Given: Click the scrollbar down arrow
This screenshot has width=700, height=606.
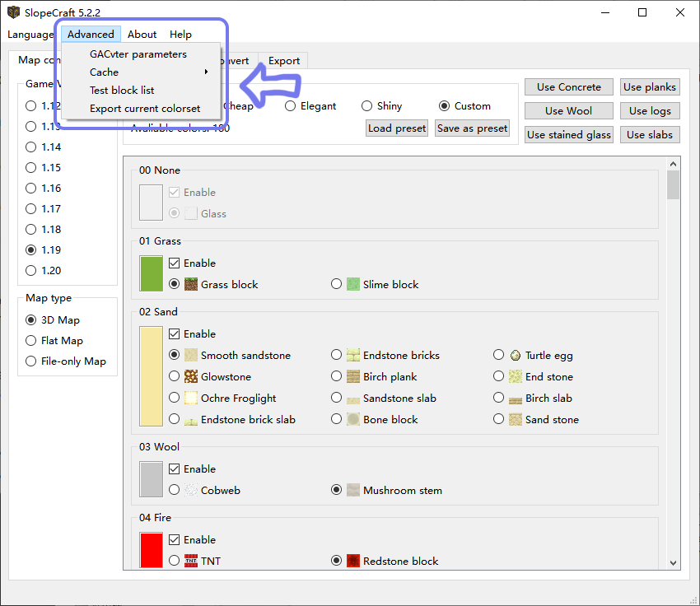Looking at the screenshot, I should [673, 562].
